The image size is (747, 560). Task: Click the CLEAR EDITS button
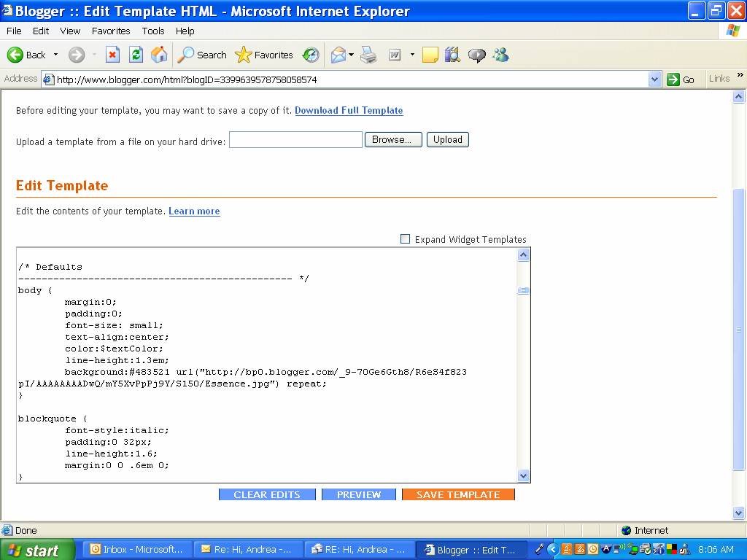pos(267,495)
